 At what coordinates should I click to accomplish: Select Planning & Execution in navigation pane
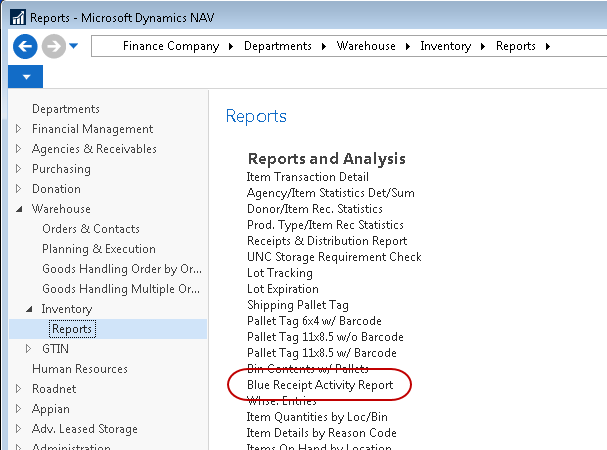[x=98, y=249]
